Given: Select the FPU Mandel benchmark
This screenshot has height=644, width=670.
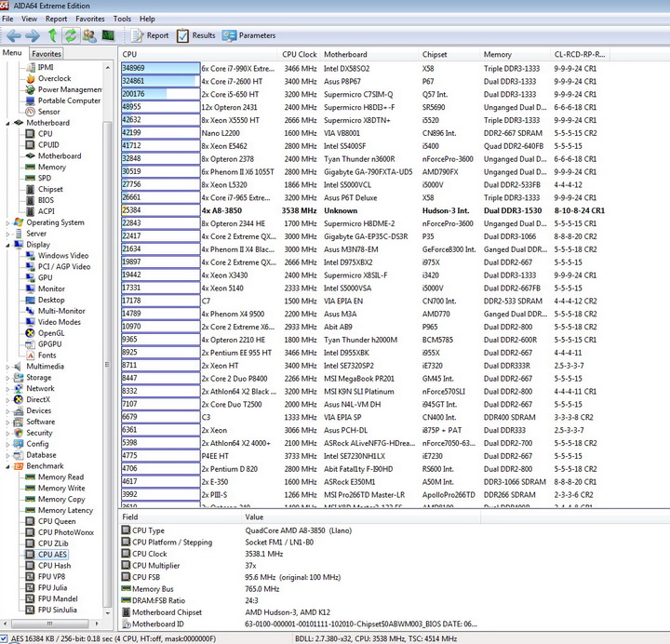Looking at the screenshot, I should (x=52, y=598).
